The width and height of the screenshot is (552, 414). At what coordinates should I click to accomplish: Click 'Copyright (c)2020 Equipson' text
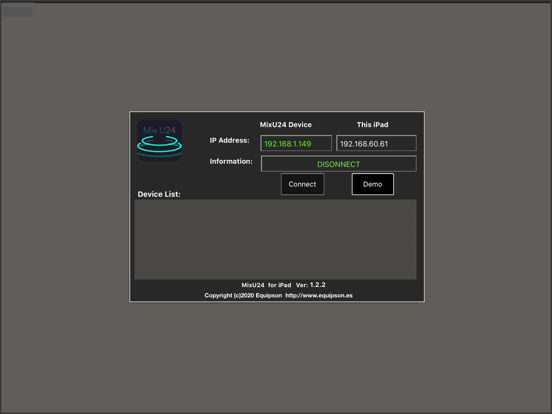click(243, 295)
